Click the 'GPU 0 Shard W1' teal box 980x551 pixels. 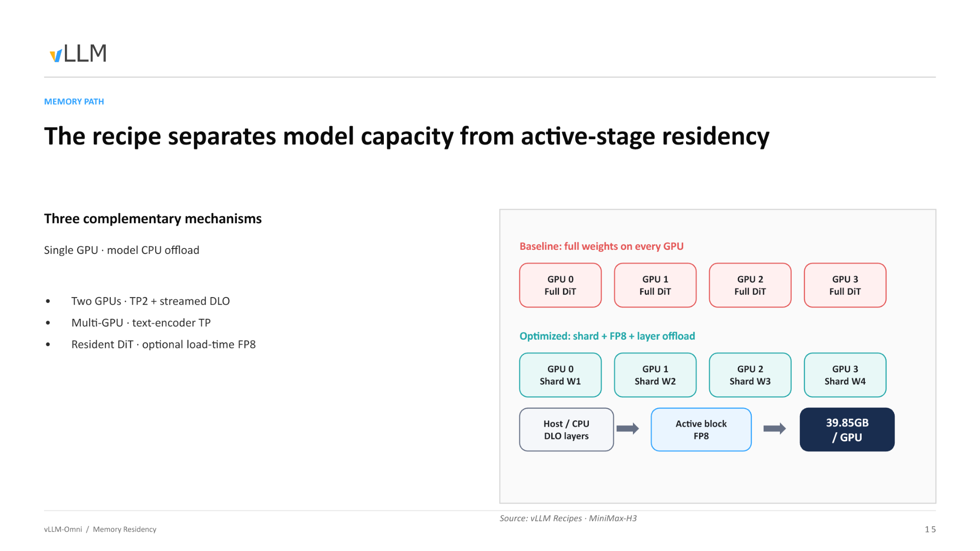click(x=560, y=375)
